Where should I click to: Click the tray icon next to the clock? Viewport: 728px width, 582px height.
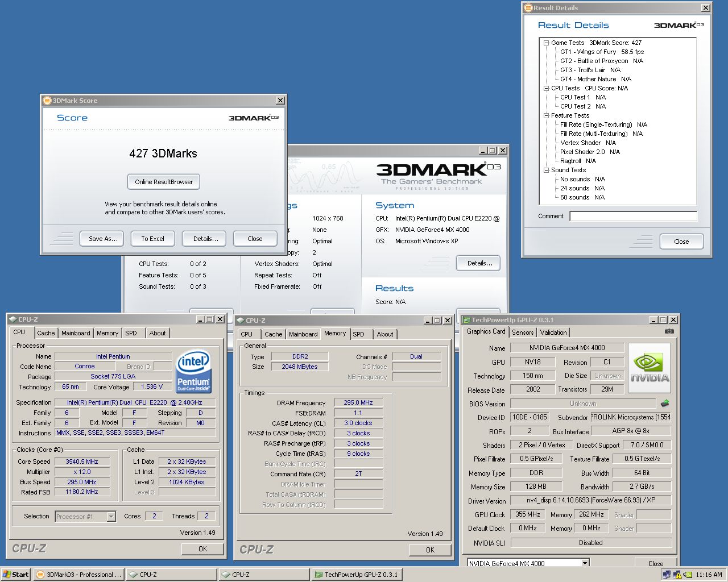coord(688,575)
